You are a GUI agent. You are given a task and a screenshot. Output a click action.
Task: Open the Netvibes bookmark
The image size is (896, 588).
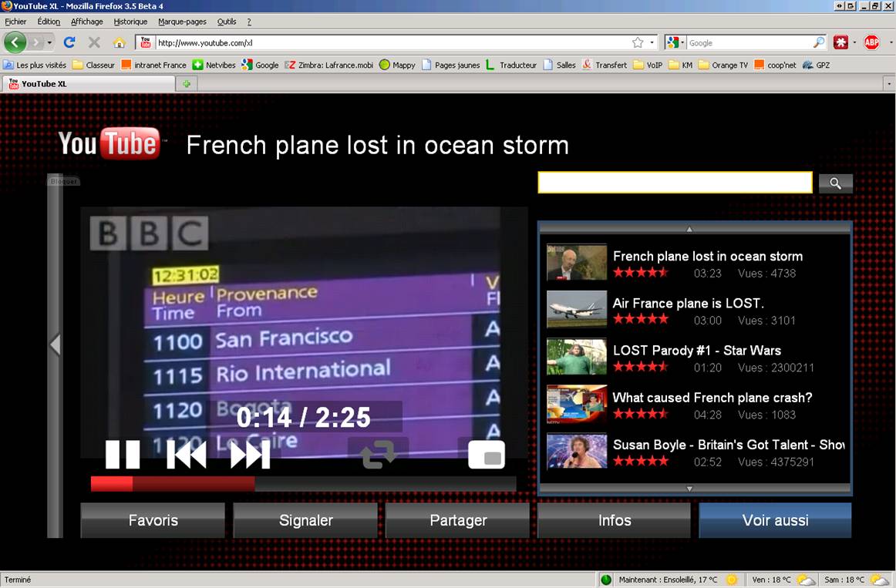214,65
